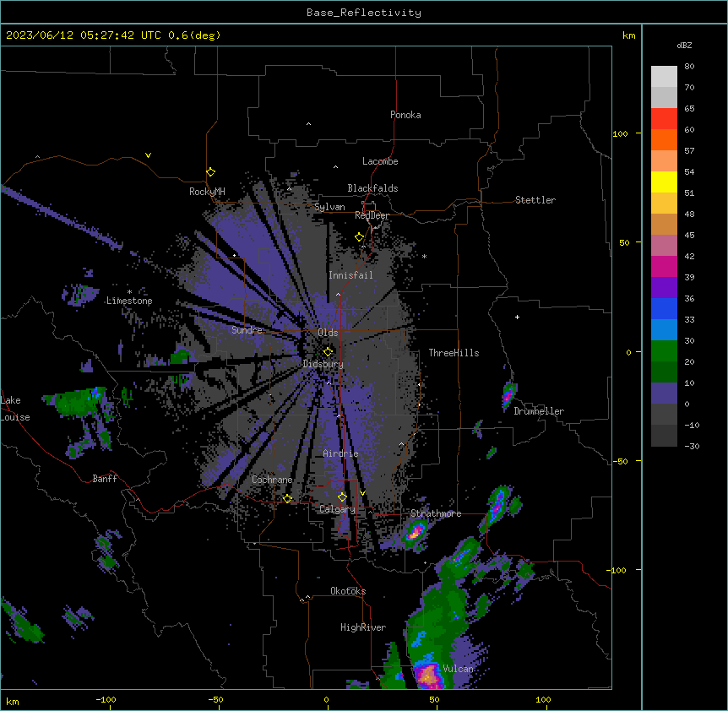Select the Lacombe city label
Screen dimensions: 728x711
point(380,161)
